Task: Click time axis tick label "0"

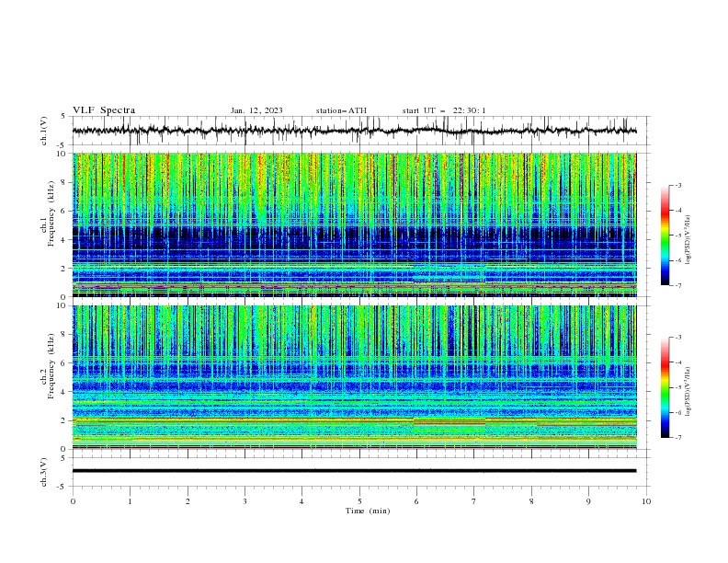Action: point(73,501)
